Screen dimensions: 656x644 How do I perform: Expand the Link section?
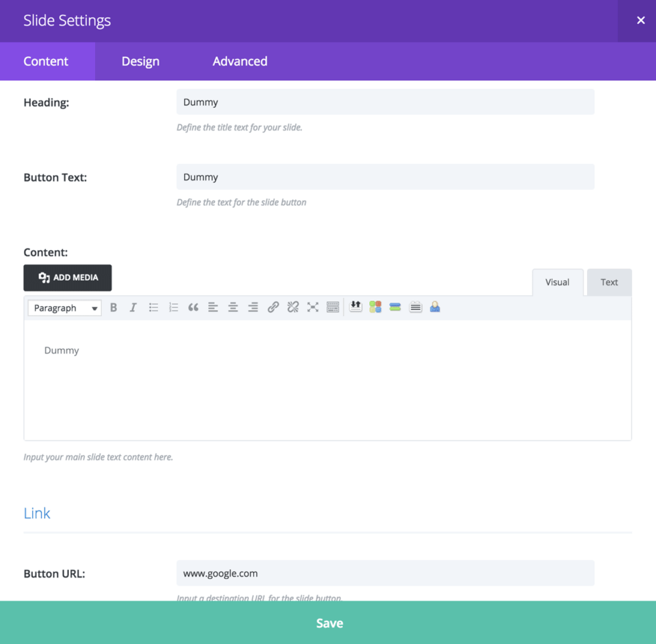tap(37, 513)
